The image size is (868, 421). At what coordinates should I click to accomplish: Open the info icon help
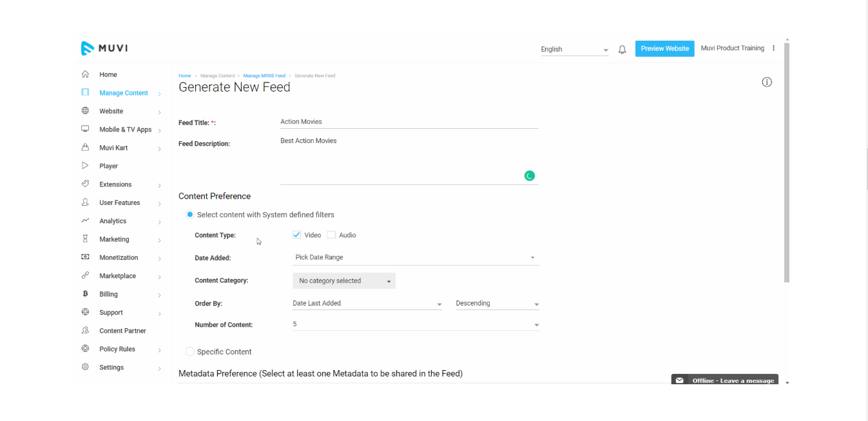[767, 82]
